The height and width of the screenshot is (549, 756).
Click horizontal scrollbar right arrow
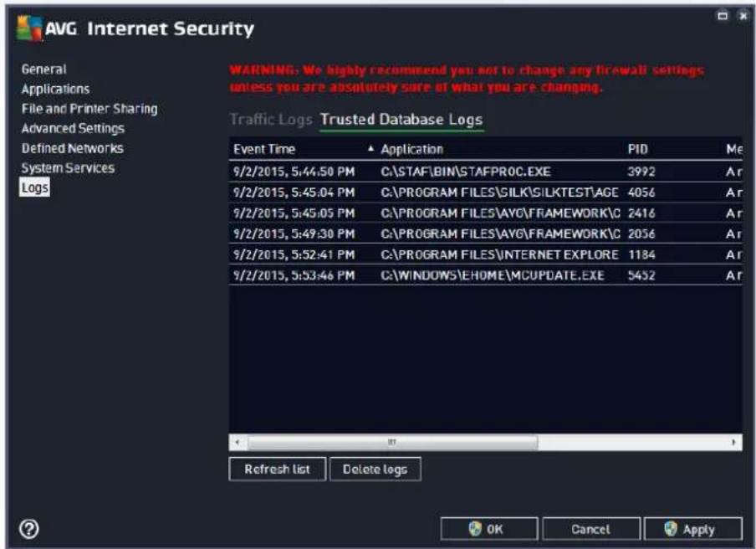[733, 442]
